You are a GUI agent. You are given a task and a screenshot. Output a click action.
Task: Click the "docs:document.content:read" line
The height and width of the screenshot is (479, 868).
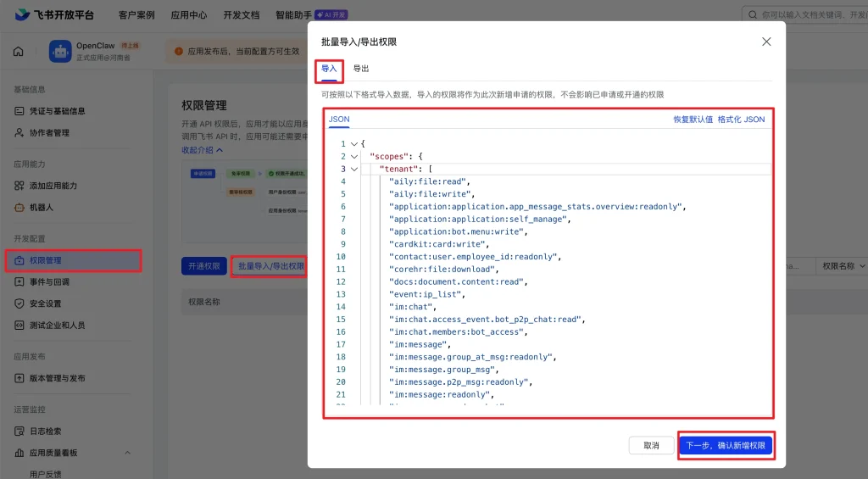[459, 281]
